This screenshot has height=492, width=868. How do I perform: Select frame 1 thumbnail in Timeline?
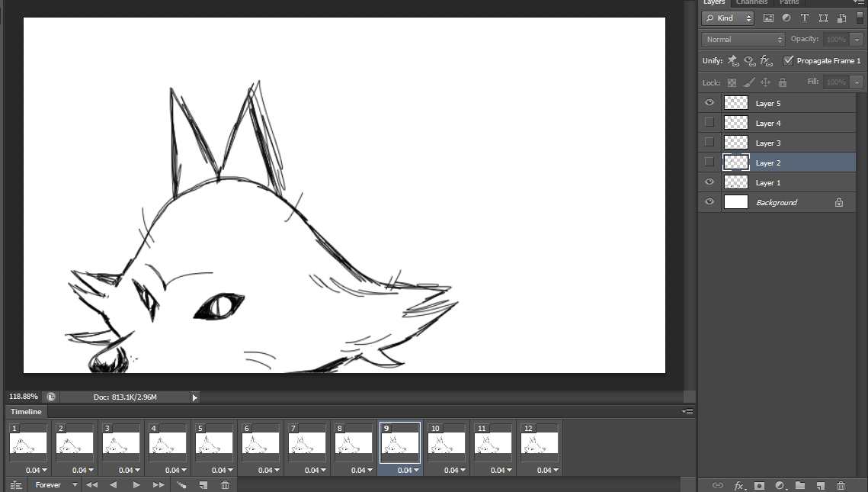click(x=28, y=444)
